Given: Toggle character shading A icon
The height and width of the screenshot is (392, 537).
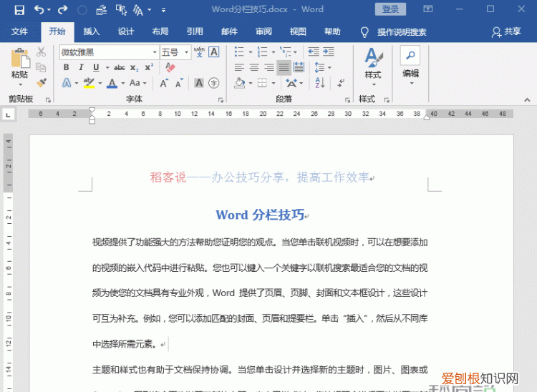Looking at the screenshot, I should (x=199, y=83).
